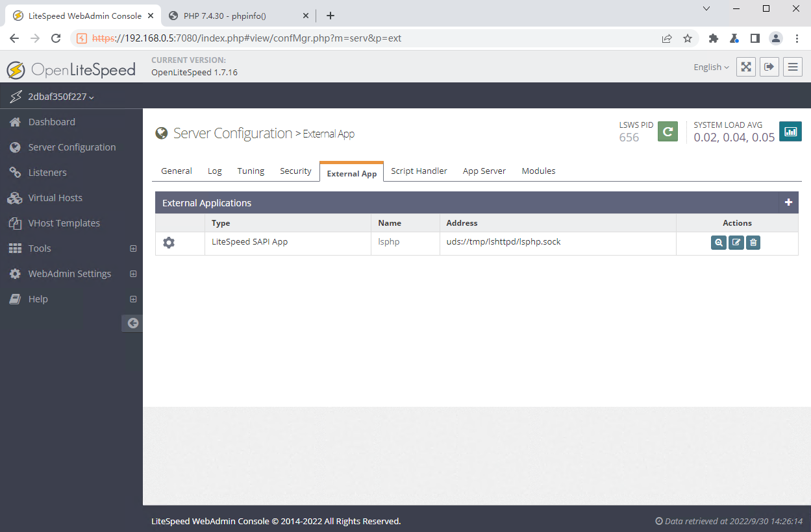Expand the Help submenu plus
The width and height of the screenshot is (811, 532).
point(133,299)
